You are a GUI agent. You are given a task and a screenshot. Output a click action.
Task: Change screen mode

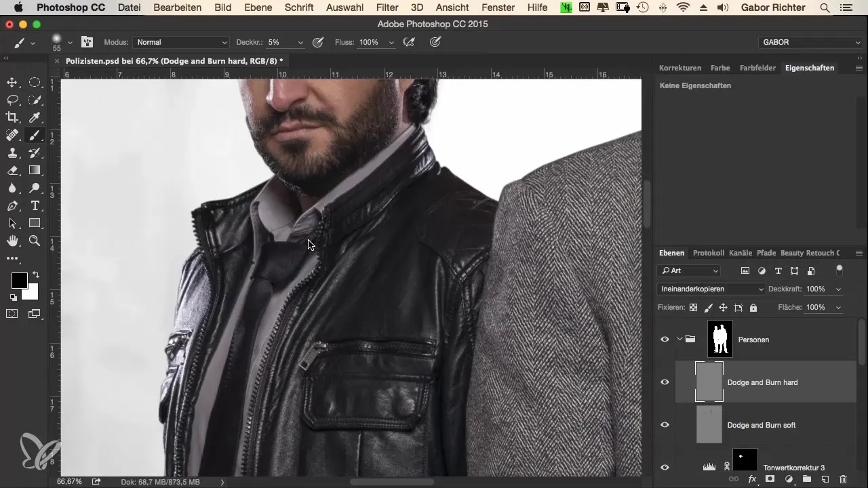35,314
